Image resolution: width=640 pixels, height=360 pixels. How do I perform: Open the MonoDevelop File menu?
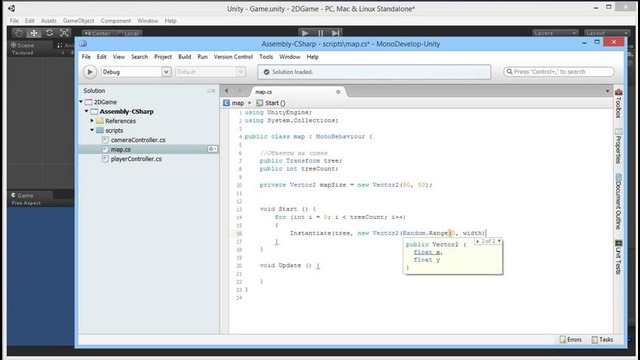click(86, 57)
